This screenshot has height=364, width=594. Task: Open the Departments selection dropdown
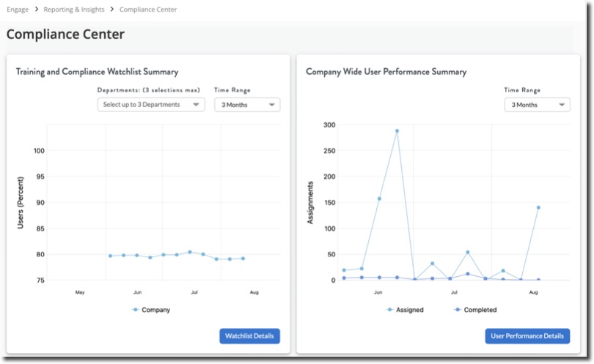[x=152, y=105]
